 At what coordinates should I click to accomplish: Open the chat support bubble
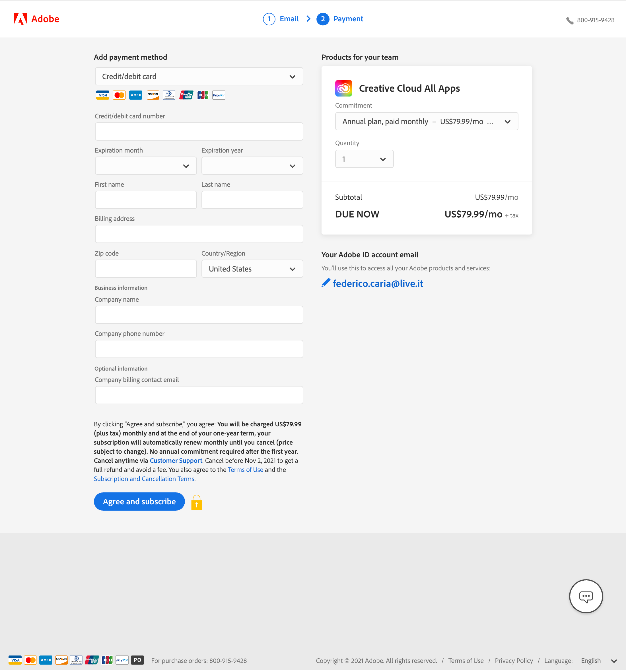click(x=586, y=596)
